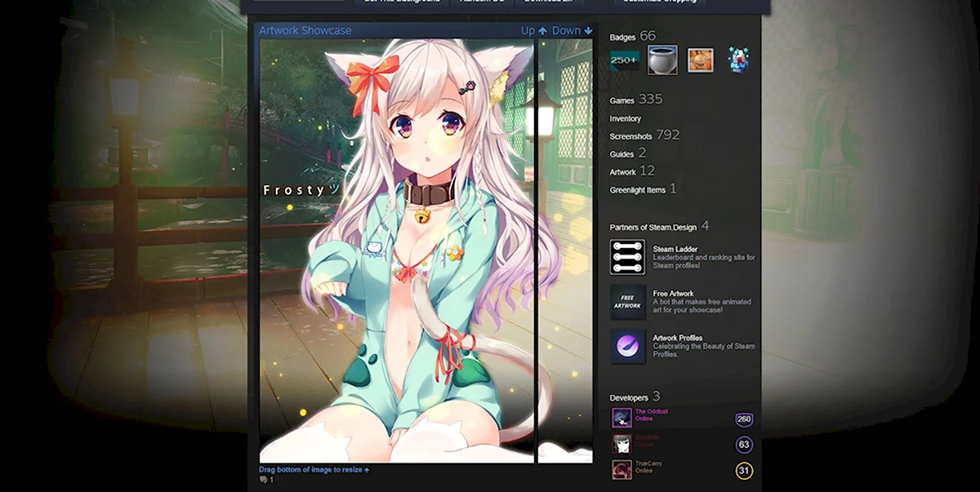Click The Oddball's avatar
Viewport: 980px width, 492px height.
[x=621, y=418]
